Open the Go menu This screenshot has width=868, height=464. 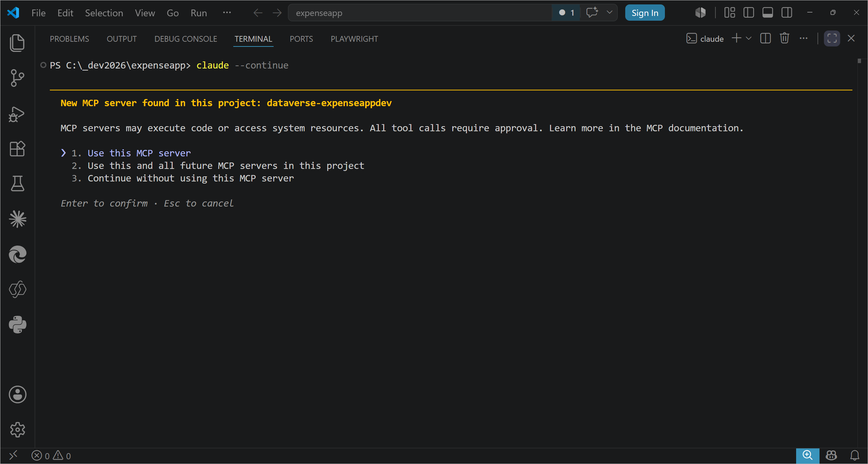point(173,13)
